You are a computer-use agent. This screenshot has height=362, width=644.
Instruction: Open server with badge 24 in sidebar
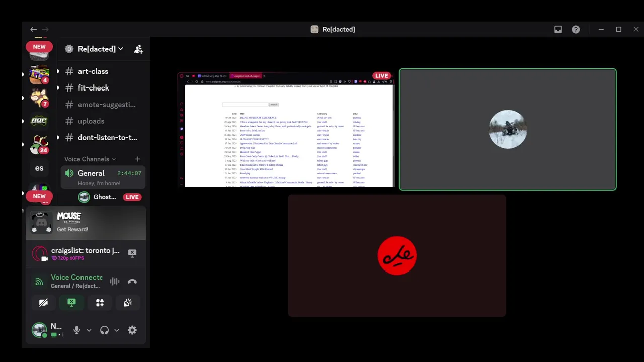[39, 144]
